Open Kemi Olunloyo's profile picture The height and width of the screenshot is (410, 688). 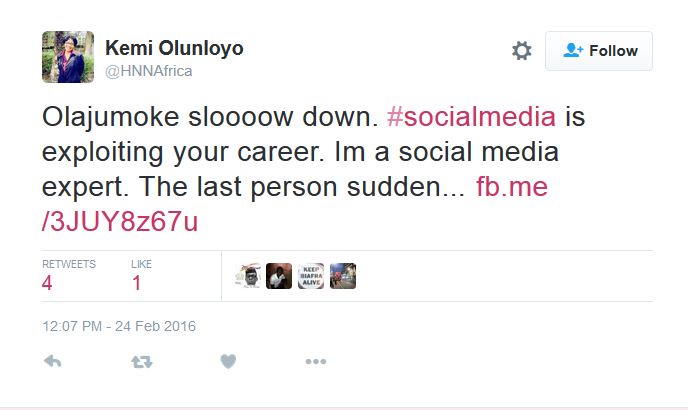point(67,57)
